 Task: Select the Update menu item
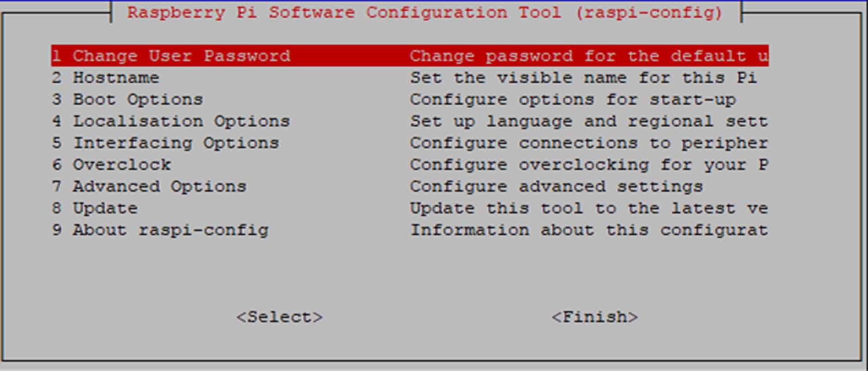pos(105,208)
